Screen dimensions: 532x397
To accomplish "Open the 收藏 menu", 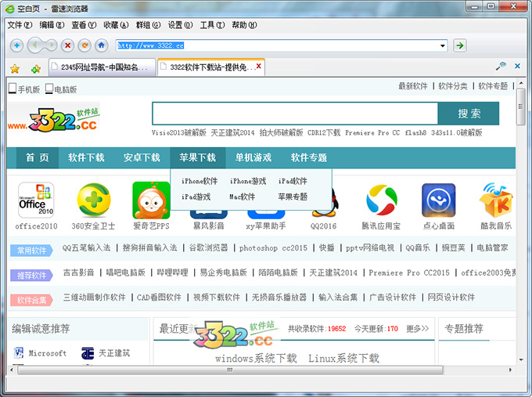I will (x=116, y=25).
